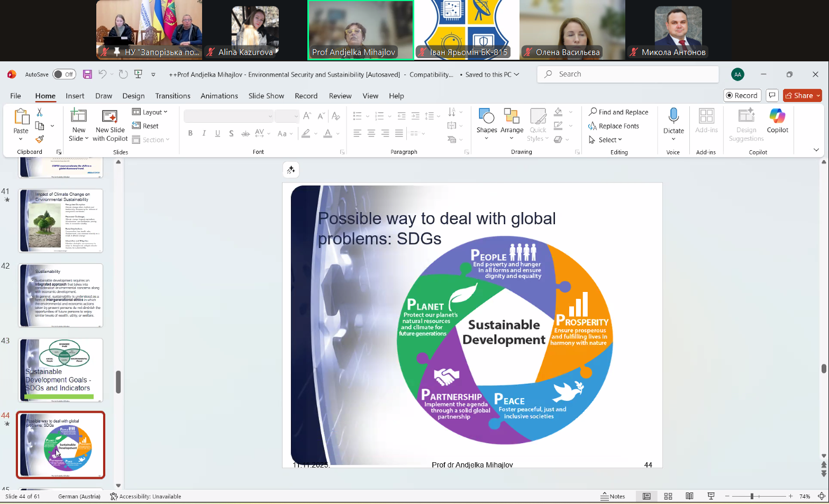Open the Select dropdown in Editing
The height and width of the screenshot is (504, 829).
(609, 140)
